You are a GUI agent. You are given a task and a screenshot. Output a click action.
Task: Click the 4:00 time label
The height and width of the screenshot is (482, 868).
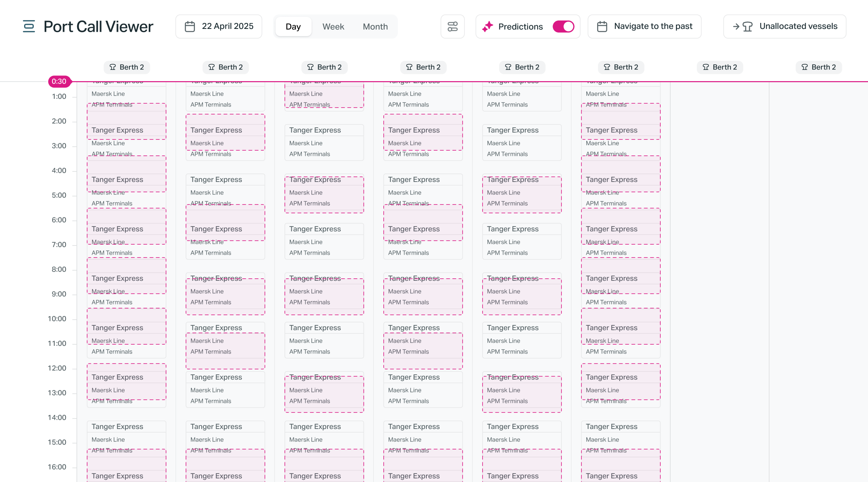click(59, 171)
